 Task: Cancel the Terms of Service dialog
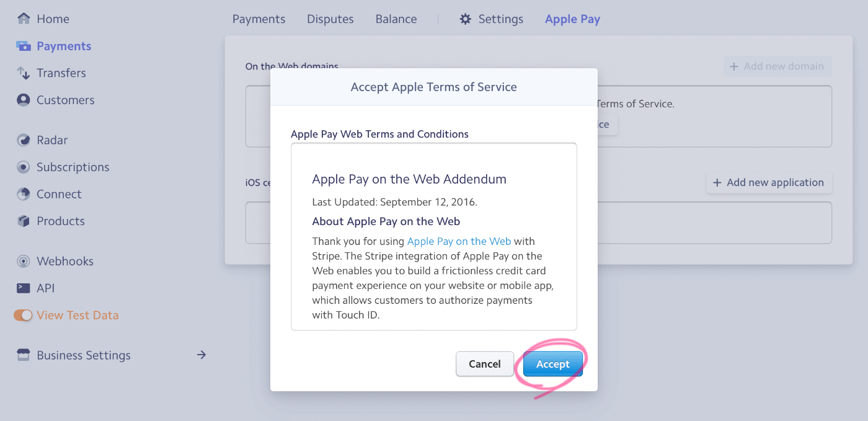coord(485,364)
